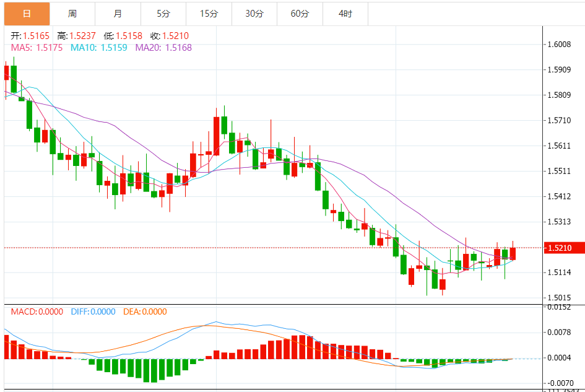585x392 pixels.
Task: Click the red 1.5210 current price tag
Action: [564, 248]
